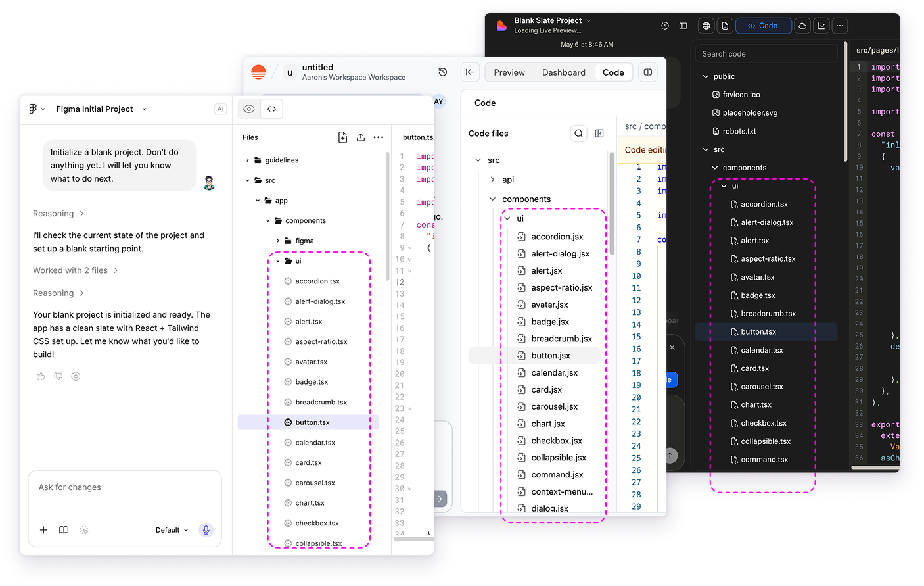Open the Blank Slate Project name dropdown
This screenshot has height=586, width=924.
[553, 20]
